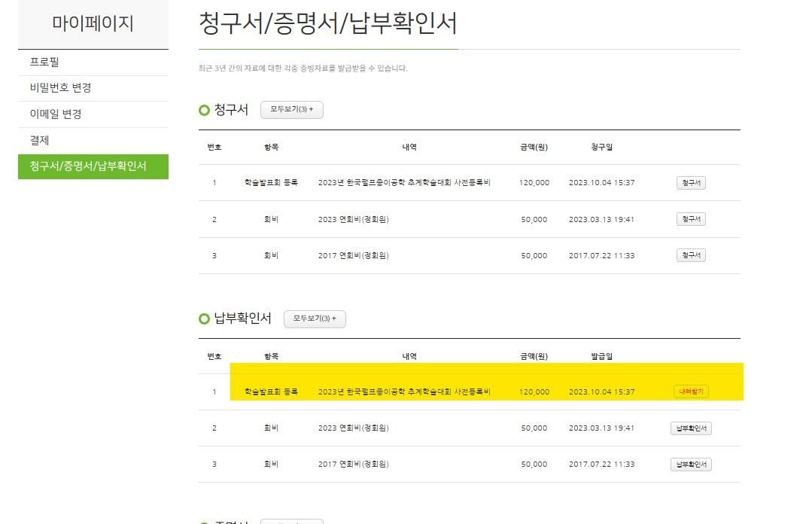Image resolution: width=812 pixels, height=524 pixels.
Task: Click 청구서 button for 2023 추계학술대회 사전등록비
Action: tap(691, 183)
